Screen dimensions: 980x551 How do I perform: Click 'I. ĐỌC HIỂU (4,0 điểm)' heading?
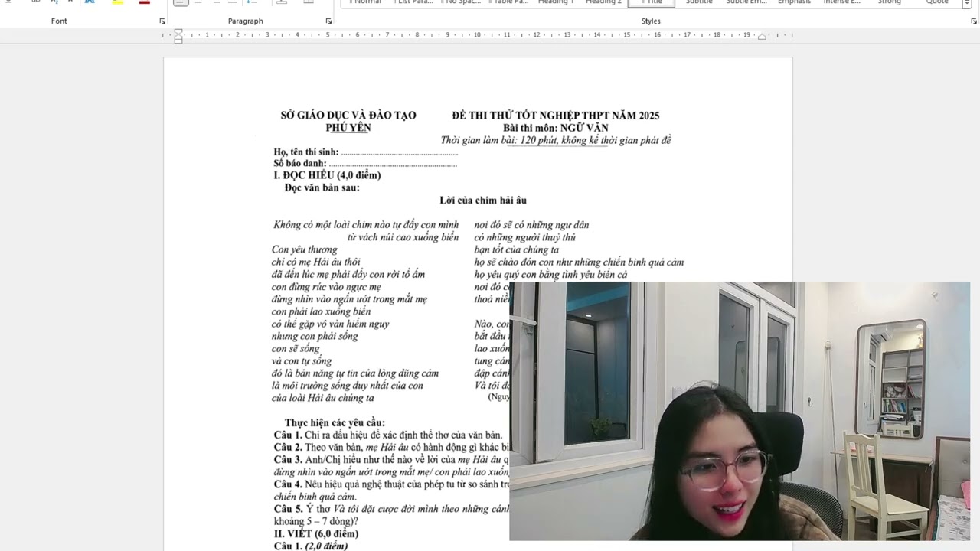pos(327,175)
